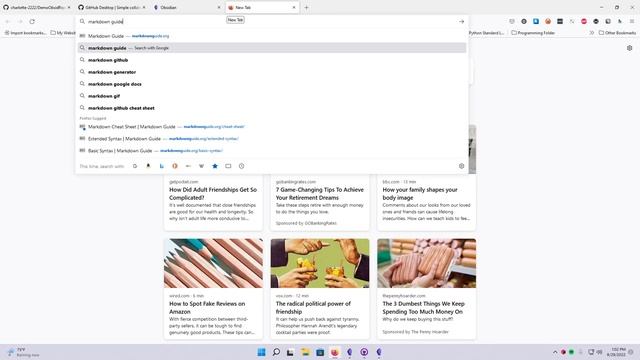Click the clinking drinks article thumbnail

[320, 263]
